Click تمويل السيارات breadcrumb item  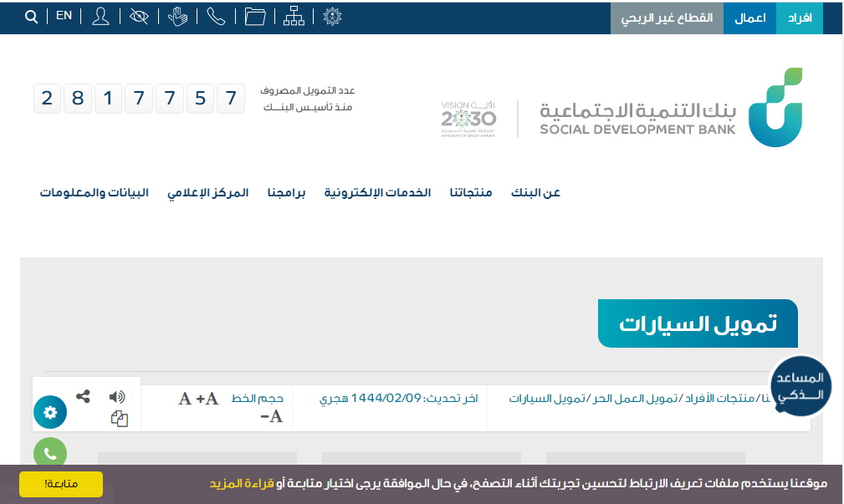click(547, 399)
